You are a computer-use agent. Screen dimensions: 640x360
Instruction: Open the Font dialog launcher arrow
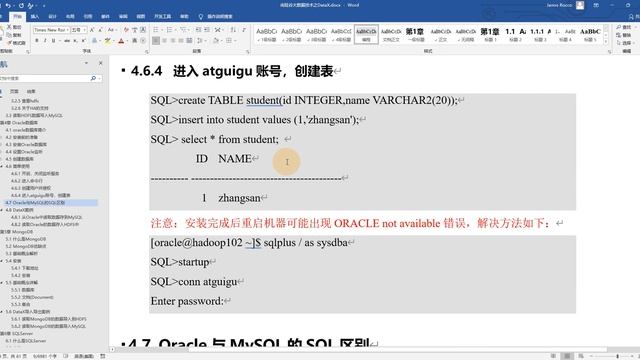click(x=147, y=52)
